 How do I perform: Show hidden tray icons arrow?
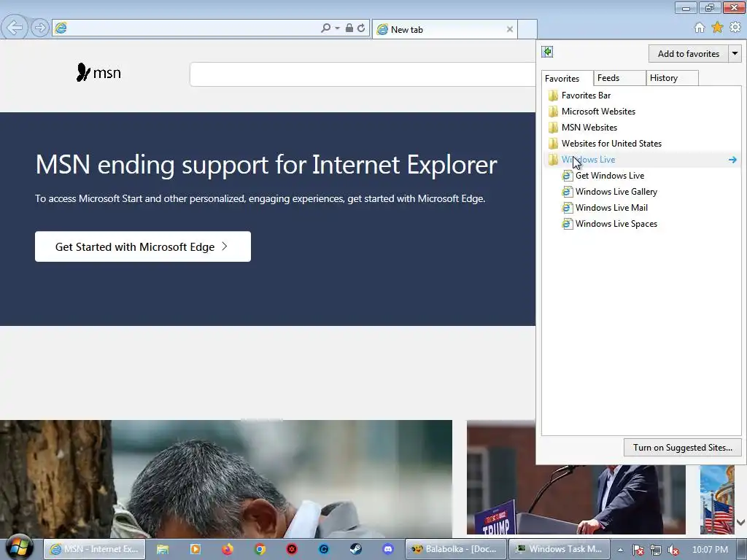(x=620, y=550)
